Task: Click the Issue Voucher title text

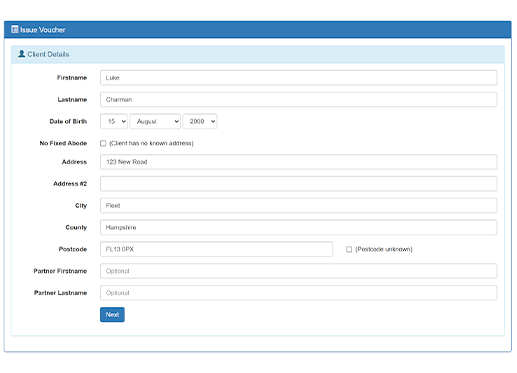Action: [43, 30]
